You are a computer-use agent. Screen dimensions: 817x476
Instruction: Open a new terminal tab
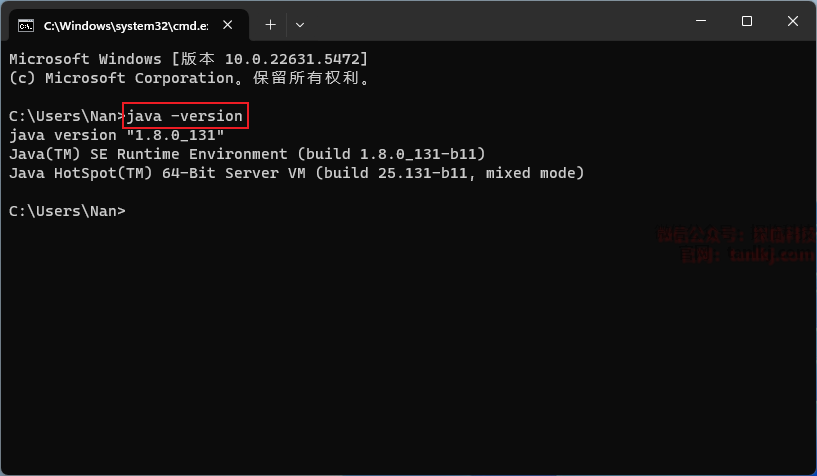click(270, 23)
